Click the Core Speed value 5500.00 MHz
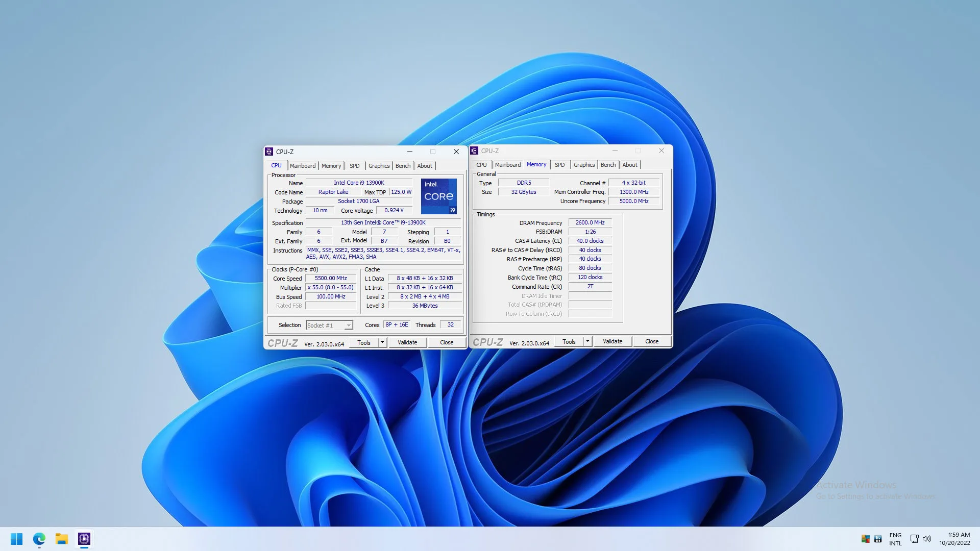 331,279
